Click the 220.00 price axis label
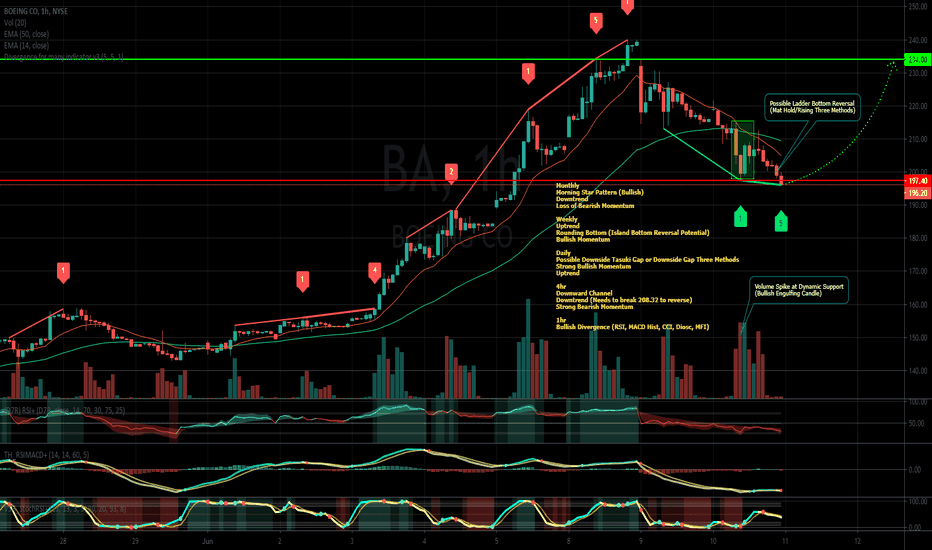Screen dimensions: 932x550 [x=917, y=106]
